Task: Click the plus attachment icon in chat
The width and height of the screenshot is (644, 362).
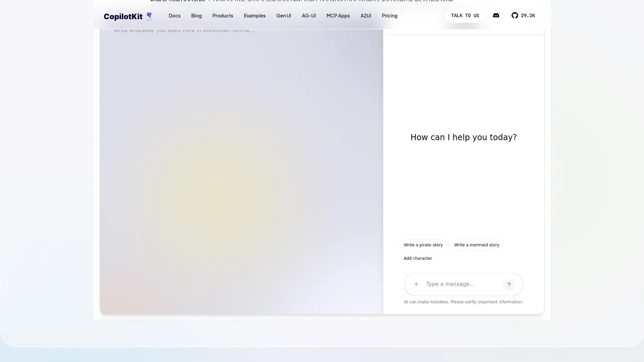Action: coord(416,284)
